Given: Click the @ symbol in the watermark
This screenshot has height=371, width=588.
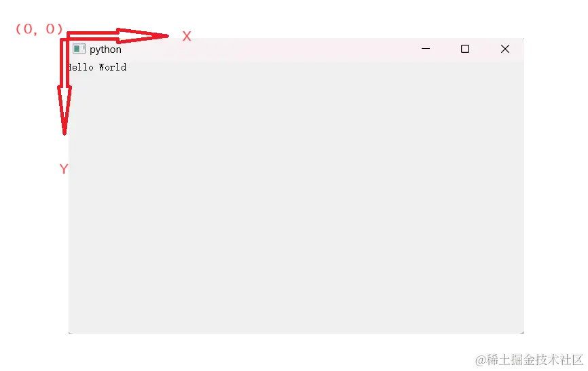Looking at the screenshot, I should [x=481, y=361].
